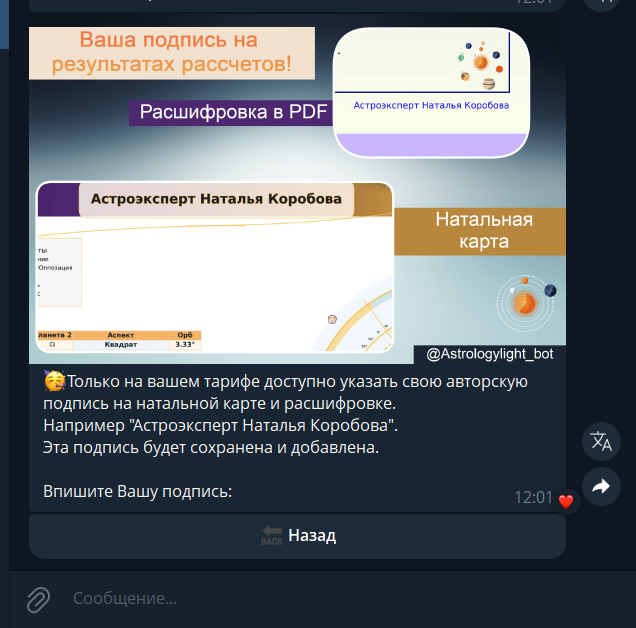Open the natal chart preview titled Астроэксперт Наталья Коробова
This screenshot has width=636, height=628.
coord(215,267)
